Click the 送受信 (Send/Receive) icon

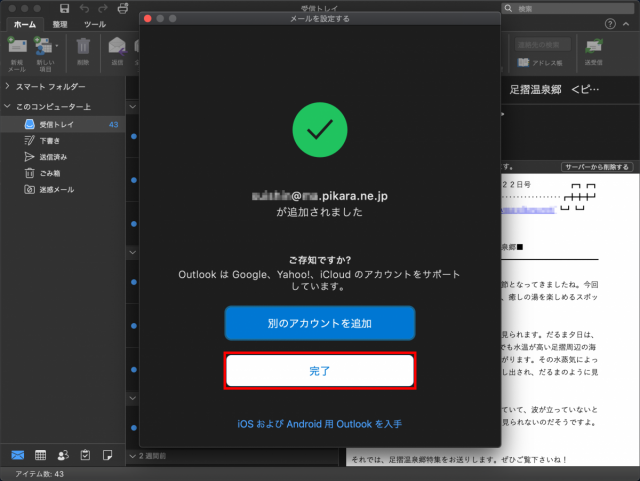point(594,48)
